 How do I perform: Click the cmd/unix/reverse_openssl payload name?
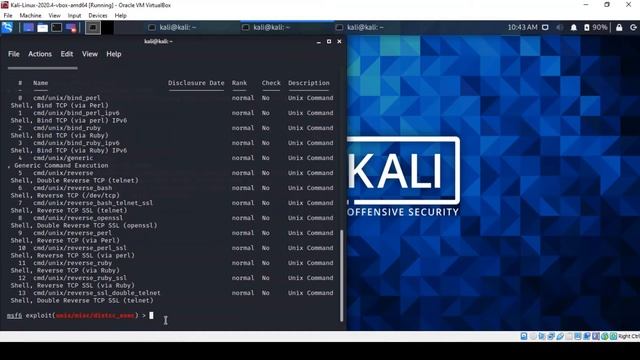(x=78, y=218)
